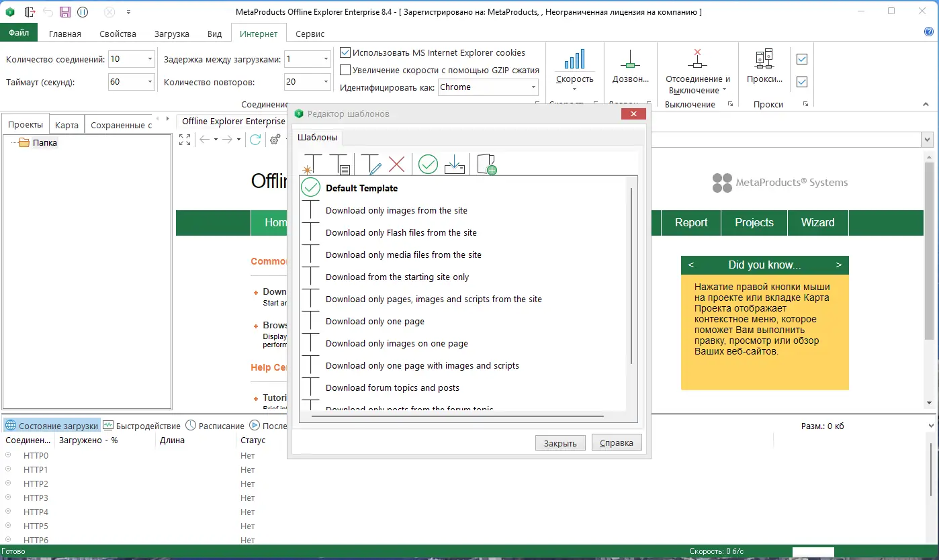Collapse the ribbon with the chevron arrow
Viewport: 939px width, 560px height.
coord(926,105)
